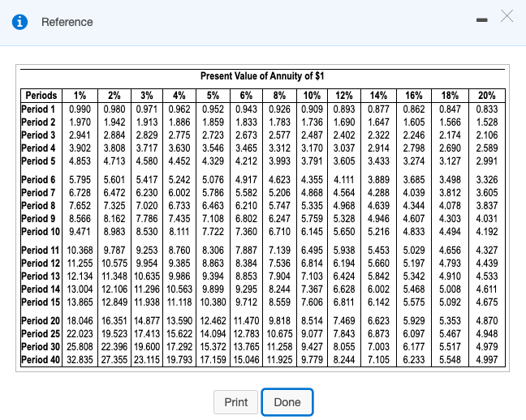Click value 6.628 for Period 14 at 12%
This screenshot has height=420, width=526.
click(x=344, y=289)
